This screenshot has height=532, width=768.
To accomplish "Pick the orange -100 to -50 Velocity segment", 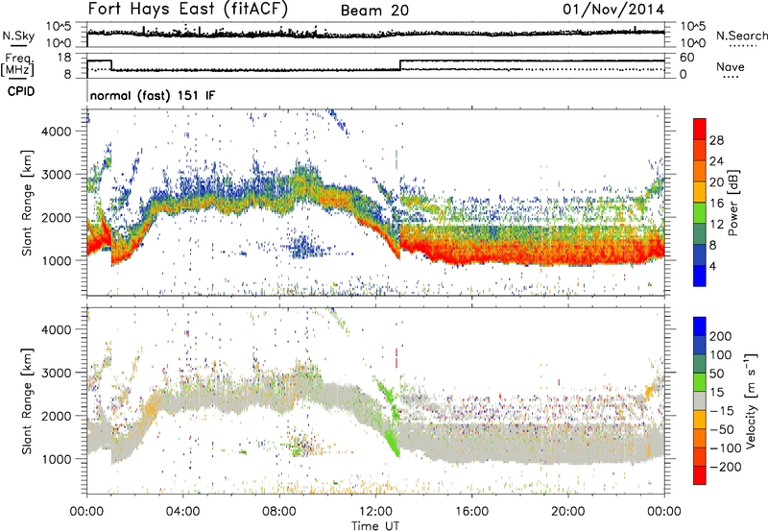I will (700, 439).
